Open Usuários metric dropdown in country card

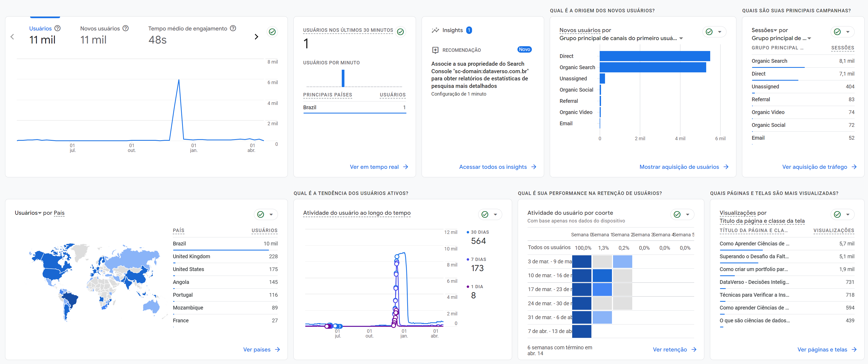click(x=40, y=213)
